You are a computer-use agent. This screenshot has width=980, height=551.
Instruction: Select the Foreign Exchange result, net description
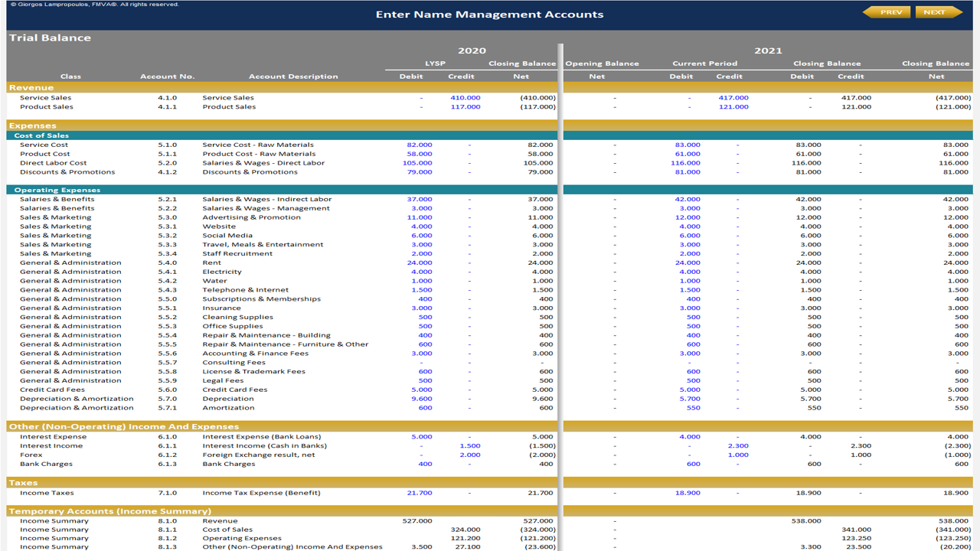[258, 455]
